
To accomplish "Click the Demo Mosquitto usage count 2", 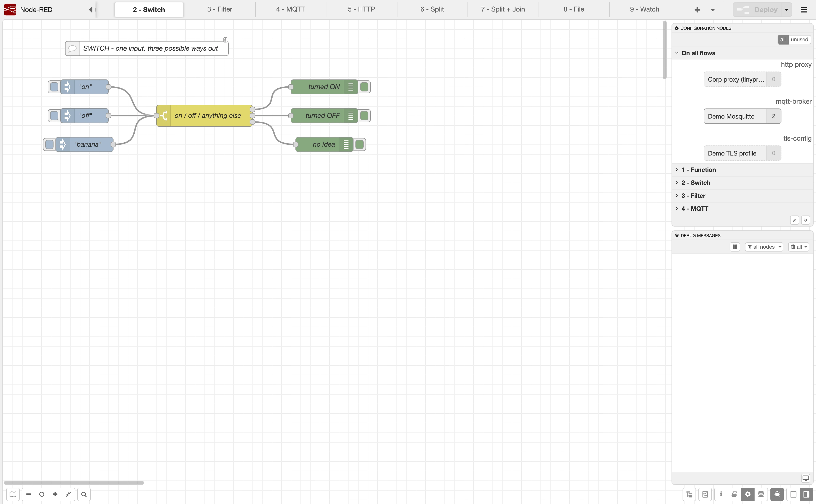I will coord(774,116).
